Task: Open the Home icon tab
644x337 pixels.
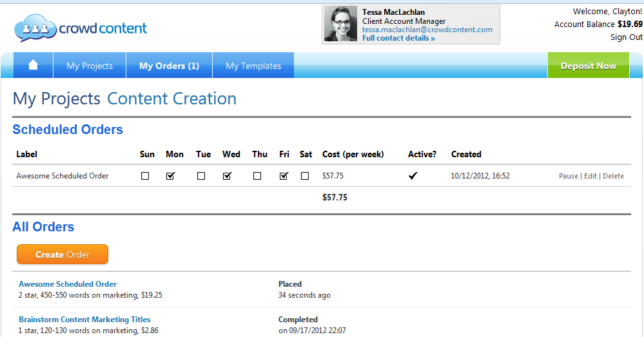Action: coord(33,65)
